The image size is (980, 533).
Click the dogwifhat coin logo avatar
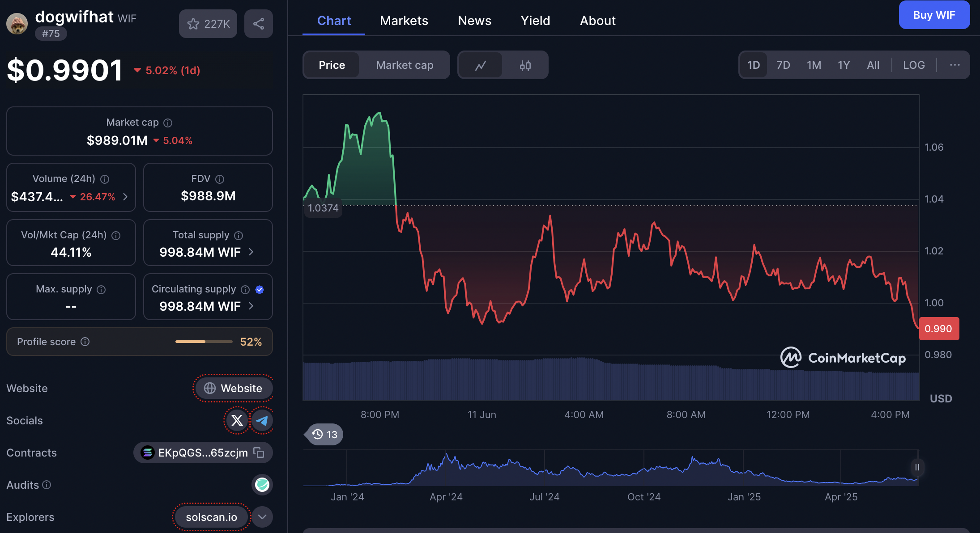pos(17,23)
